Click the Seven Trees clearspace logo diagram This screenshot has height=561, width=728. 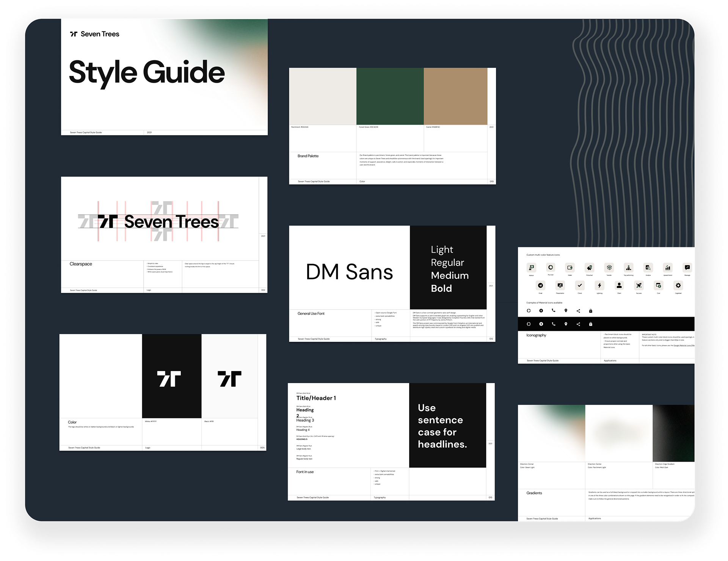[158, 222]
